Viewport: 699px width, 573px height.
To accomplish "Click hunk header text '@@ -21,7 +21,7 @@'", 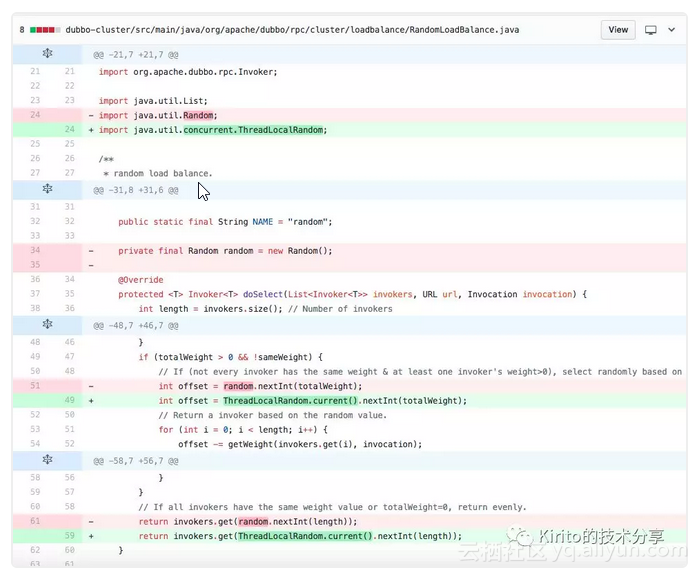I will tap(136, 55).
